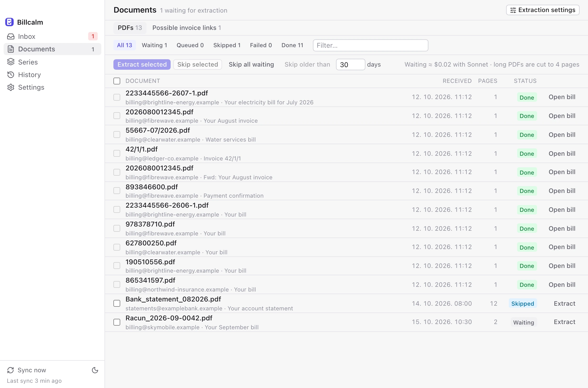588x388 pixels.
Task: Click the Sync now refresh icon
Action: pyautogui.click(x=10, y=370)
